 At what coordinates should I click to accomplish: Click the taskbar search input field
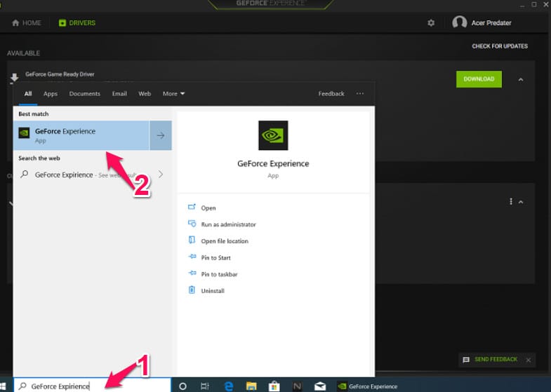[92, 386]
